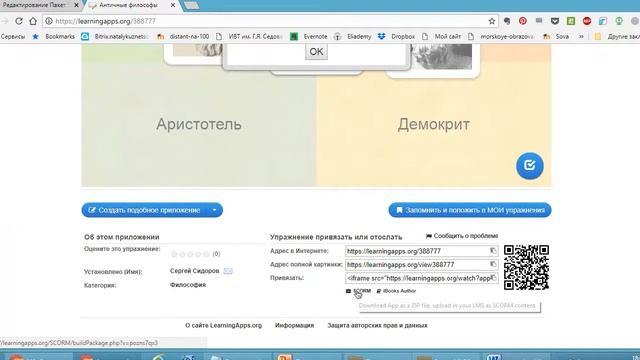Open the Bookmarks star bookmark
Screen dimensions: 640x360
pos(54,36)
